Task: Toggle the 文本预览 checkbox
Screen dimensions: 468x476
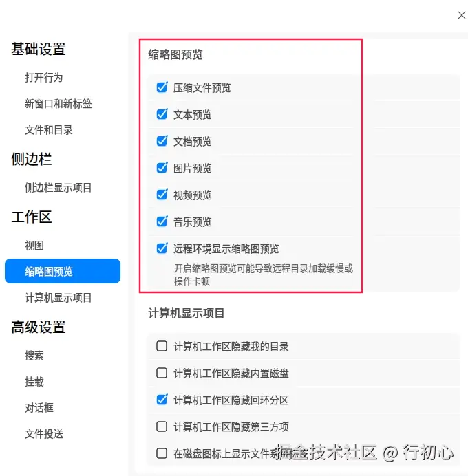Action: pos(162,114)
